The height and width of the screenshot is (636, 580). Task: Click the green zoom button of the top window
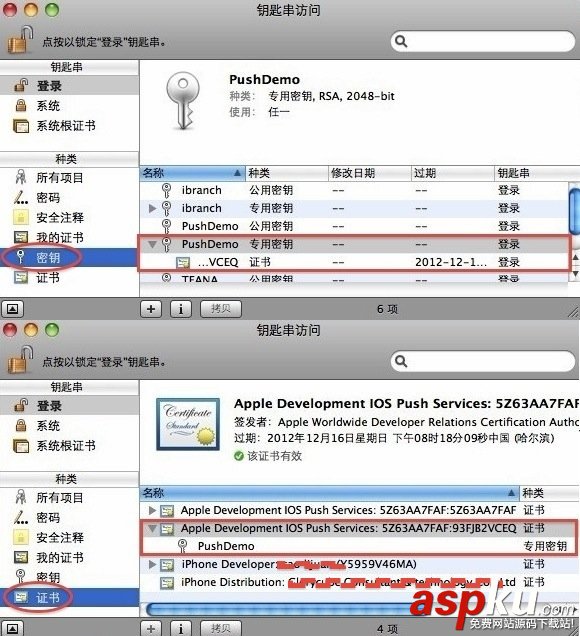[x=52, y=10]
